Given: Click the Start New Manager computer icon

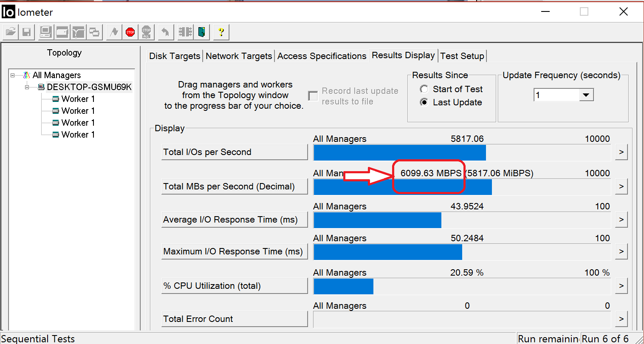Looking at the screenshot, I should 45,32.
